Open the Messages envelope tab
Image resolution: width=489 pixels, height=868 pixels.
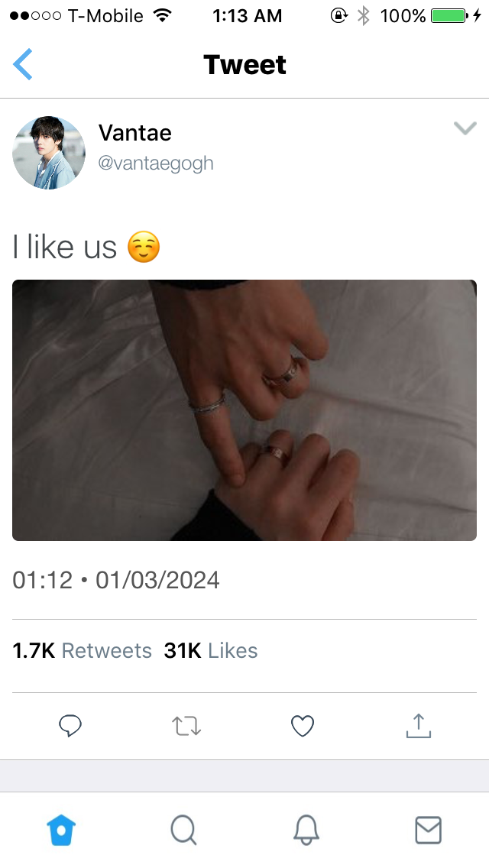coord(428,831)
